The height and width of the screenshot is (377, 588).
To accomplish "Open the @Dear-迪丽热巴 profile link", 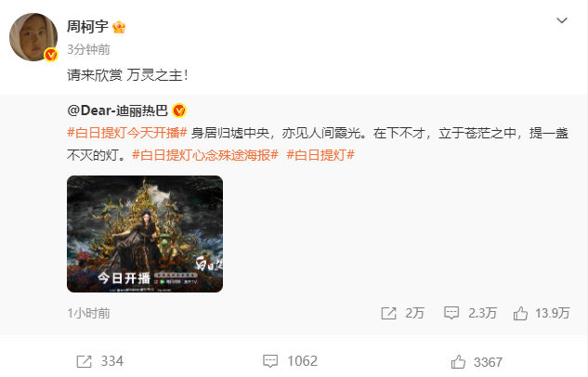I will [x=117, y=110].
